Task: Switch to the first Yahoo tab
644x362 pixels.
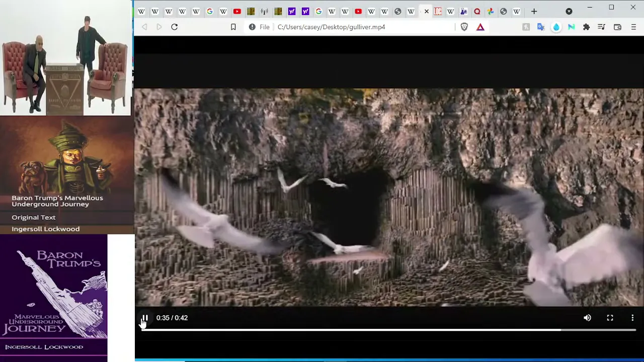Action: [x=291, y=11]
